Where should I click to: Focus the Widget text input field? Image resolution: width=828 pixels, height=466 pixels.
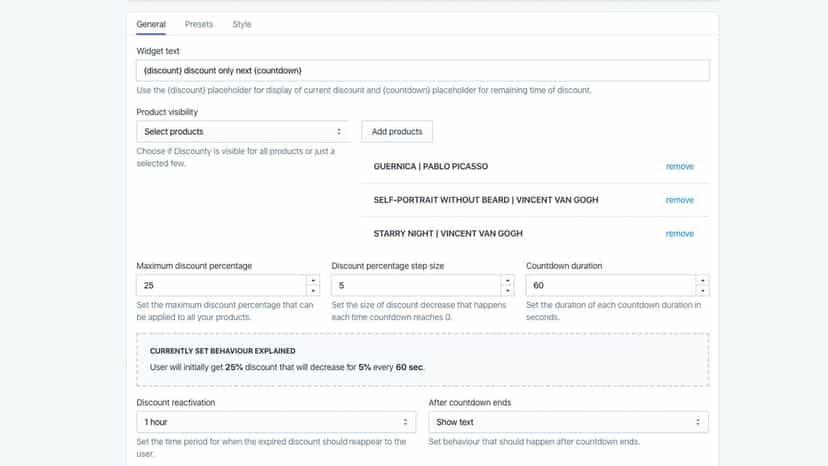[x=422, y=71]
